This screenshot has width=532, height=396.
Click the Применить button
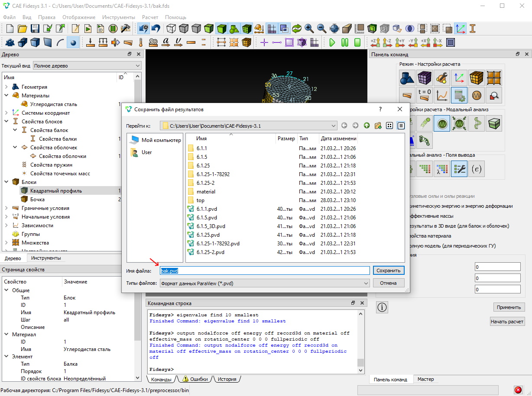point(509,307)
